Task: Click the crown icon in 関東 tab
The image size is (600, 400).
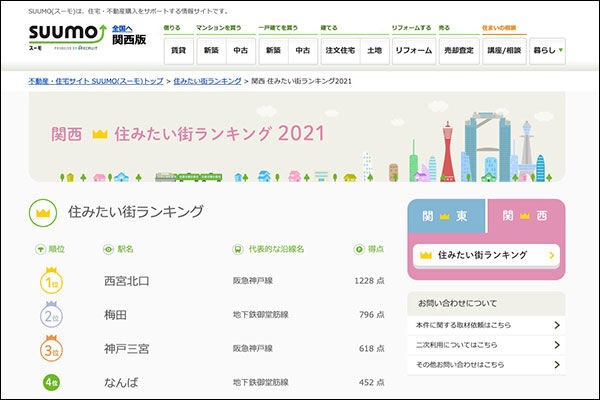Action: [445, 217]
